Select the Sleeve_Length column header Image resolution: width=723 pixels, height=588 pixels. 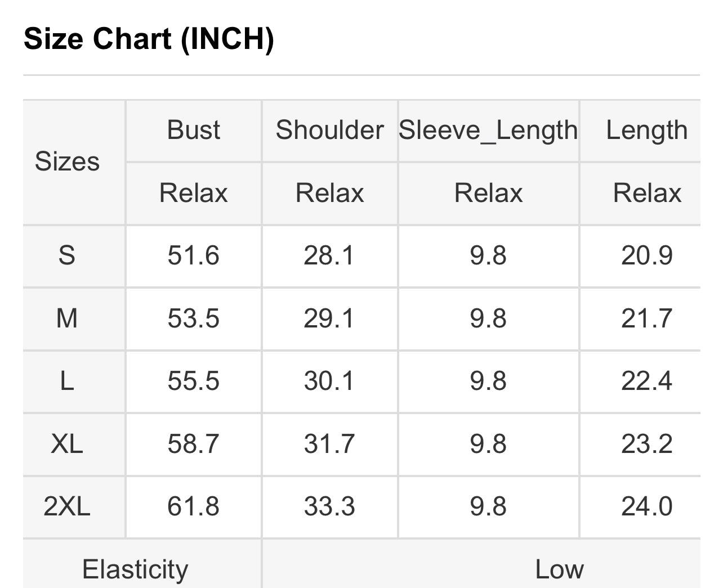coord(488,130)
